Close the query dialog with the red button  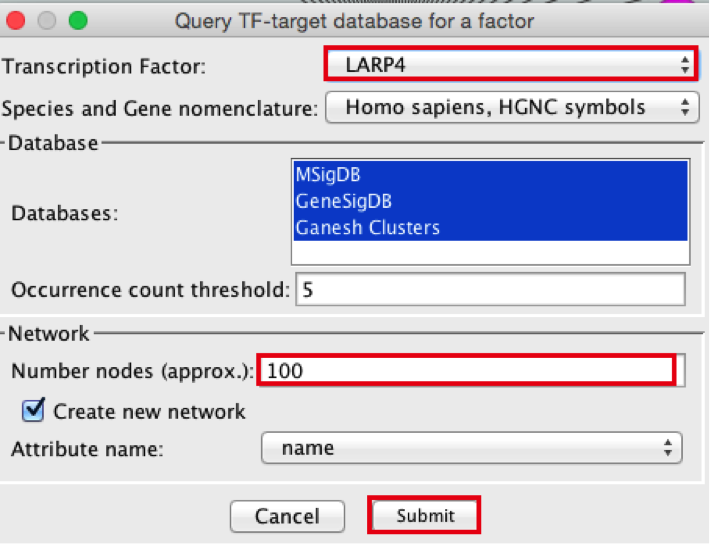coord(16,20)
